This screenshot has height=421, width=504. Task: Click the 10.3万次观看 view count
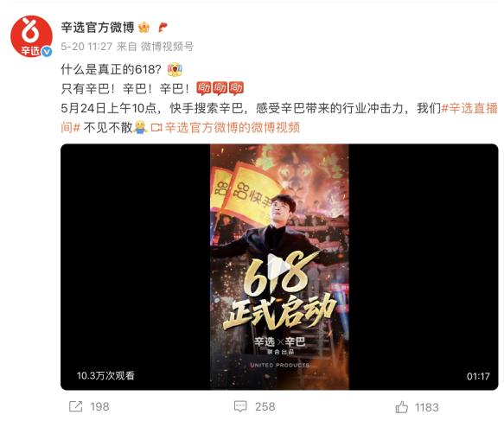pos(105,375)
